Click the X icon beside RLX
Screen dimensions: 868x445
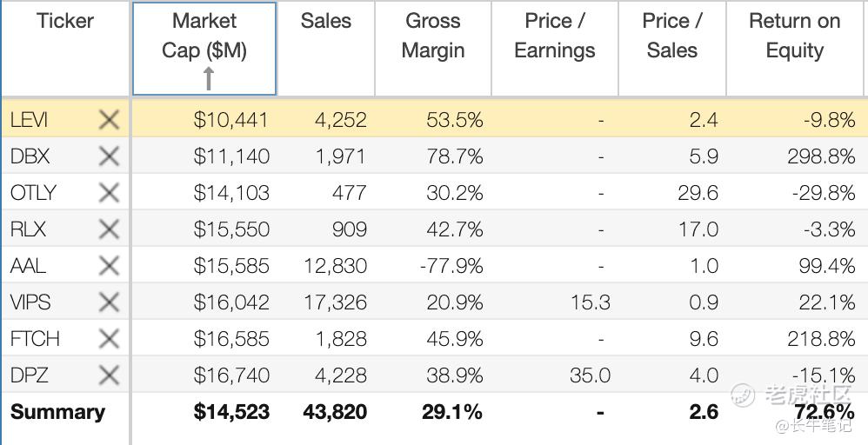click(109, 229)
